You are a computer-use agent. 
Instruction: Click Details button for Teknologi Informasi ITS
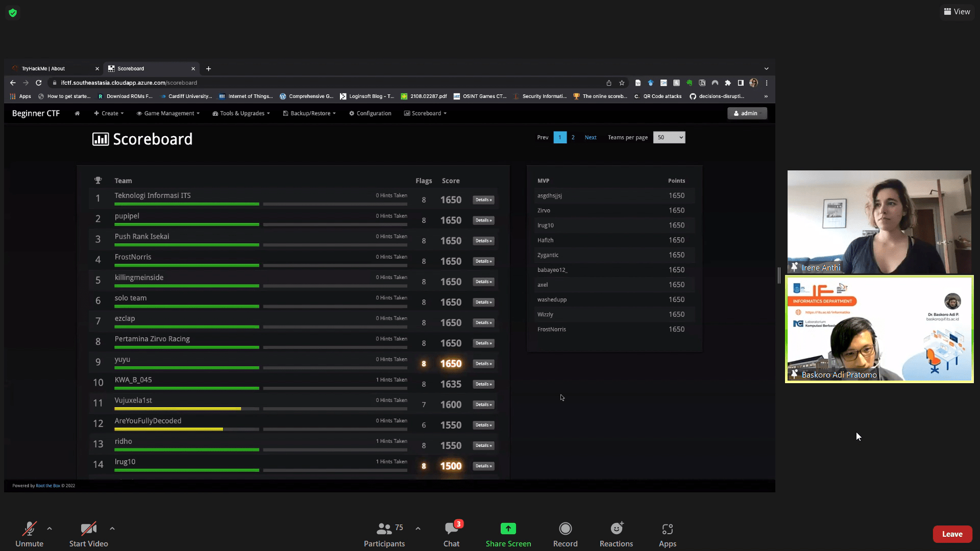tap(483, 200)
